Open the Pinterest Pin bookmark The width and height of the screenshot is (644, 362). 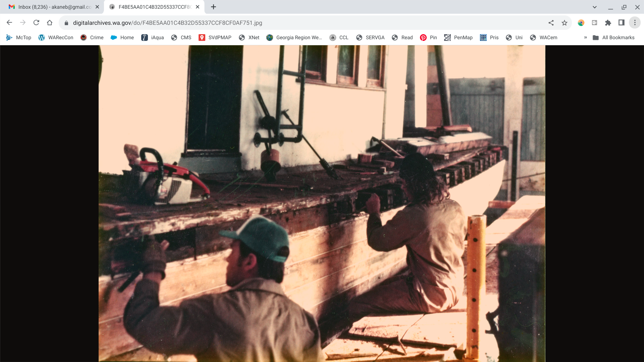428,38
